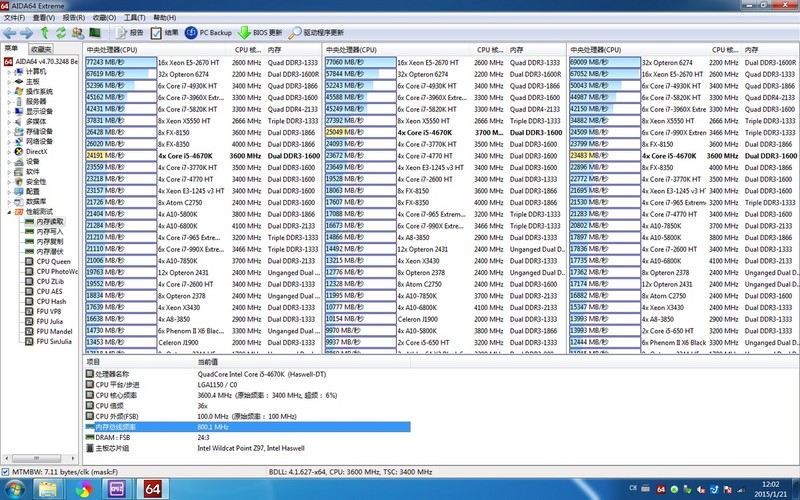Viewport: 800px width, 500px height.
Task: Click the green Up arrow toolbar icon
Action: (x=45, y=33)
